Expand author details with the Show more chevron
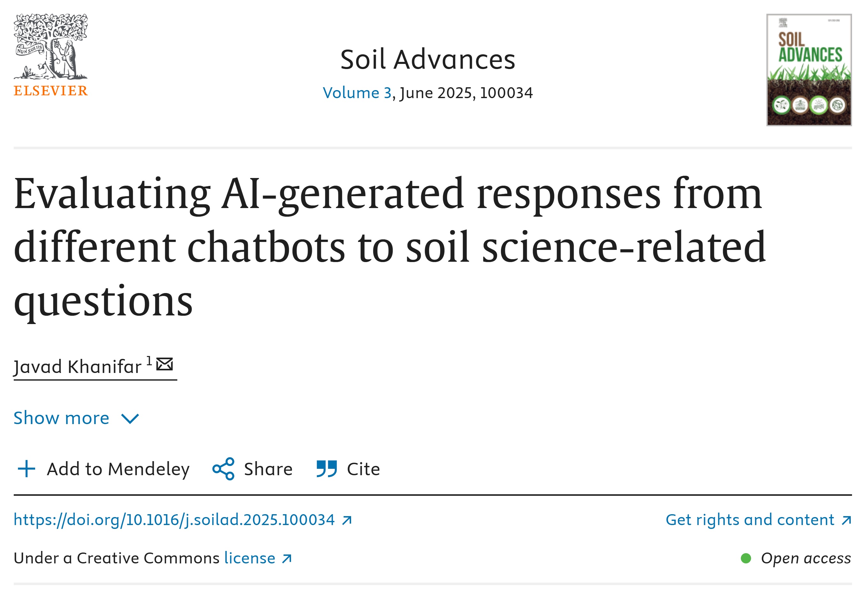This screenshot has height=596, width=868. [130, 419]
